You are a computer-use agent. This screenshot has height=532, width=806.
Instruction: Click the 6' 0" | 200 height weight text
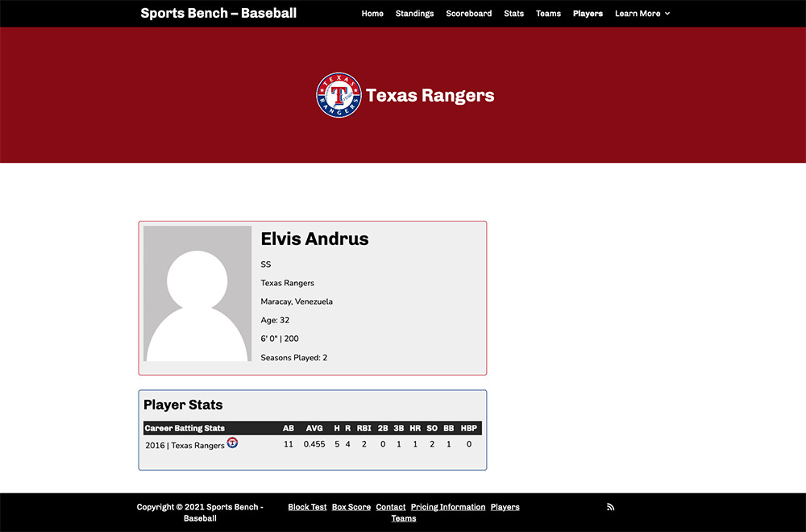pyautogui.click(x=280, y=339)
